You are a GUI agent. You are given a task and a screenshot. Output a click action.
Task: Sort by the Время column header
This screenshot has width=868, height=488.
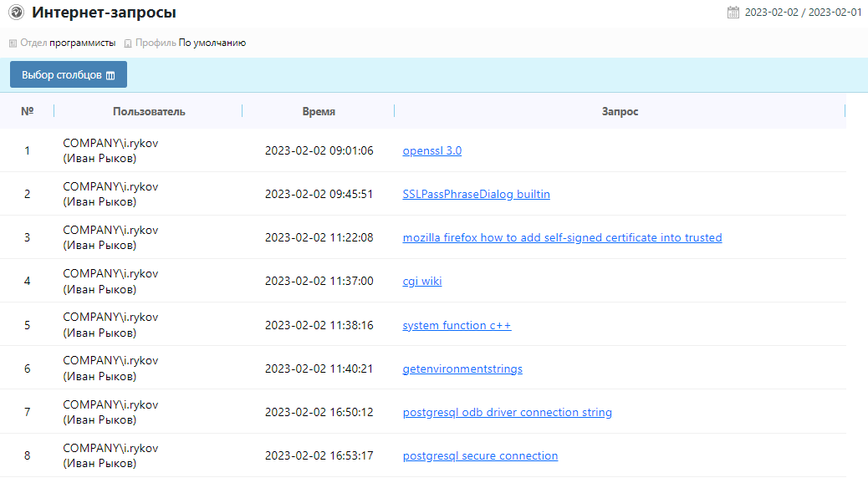pos(319,111)
